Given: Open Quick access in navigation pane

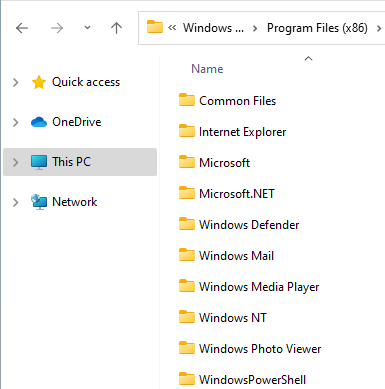Looking at the screenshot, I should [86, 82].
